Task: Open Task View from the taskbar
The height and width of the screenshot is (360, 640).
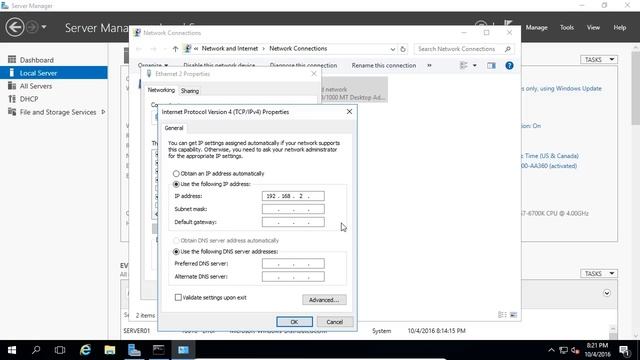Action: coord(60,350)
